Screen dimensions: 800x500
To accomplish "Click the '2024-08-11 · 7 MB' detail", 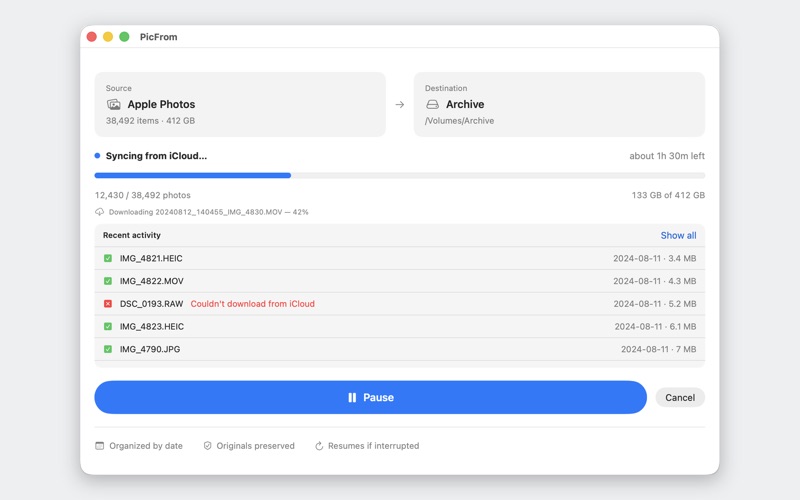I will click(658, 349).
